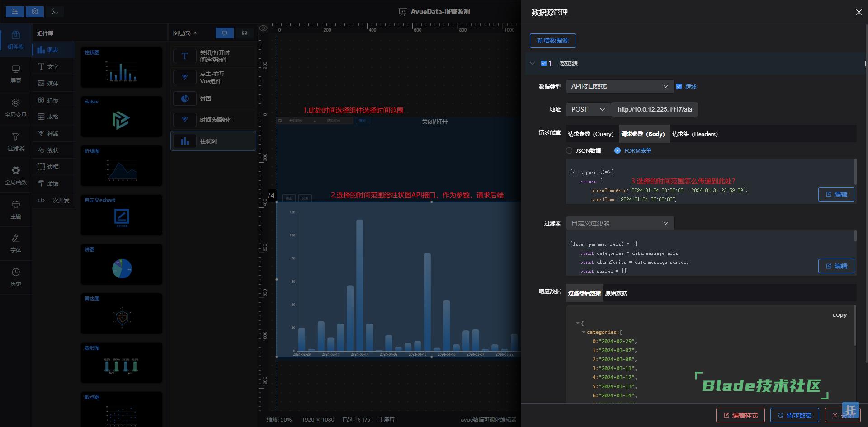868x427 pixels.
Task: Toggle the data source 1 checkbox
Action: pyautogui.click(x=544, y=63)
